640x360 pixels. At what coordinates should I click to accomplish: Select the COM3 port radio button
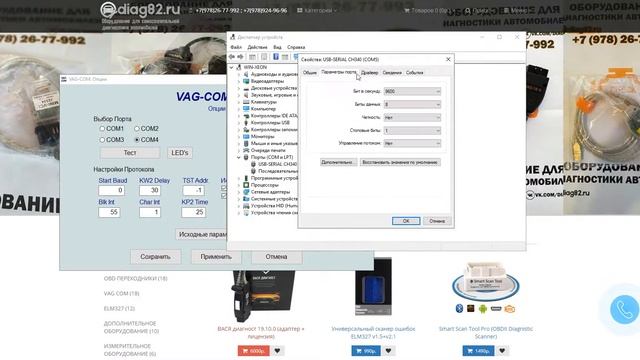(x=102, y=140)
